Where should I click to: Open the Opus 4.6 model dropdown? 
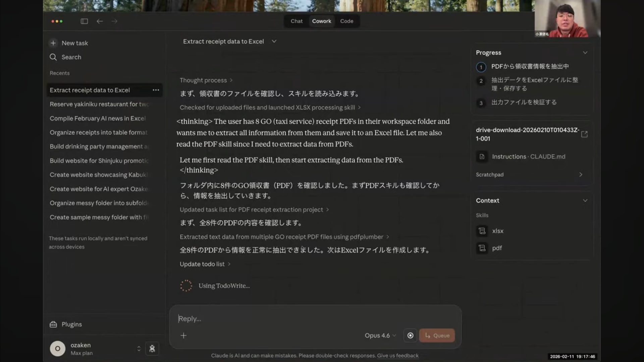380,336
